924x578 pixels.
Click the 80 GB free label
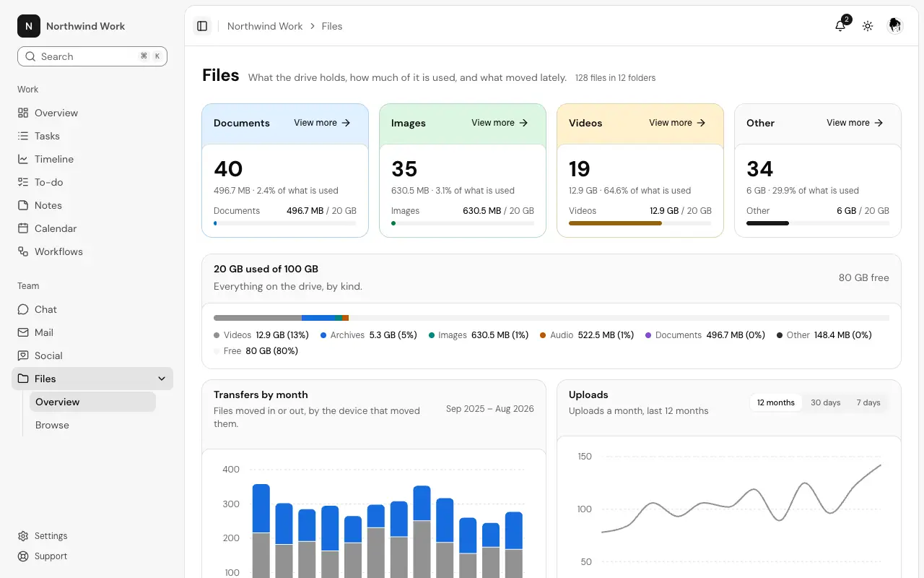point(864,277)
